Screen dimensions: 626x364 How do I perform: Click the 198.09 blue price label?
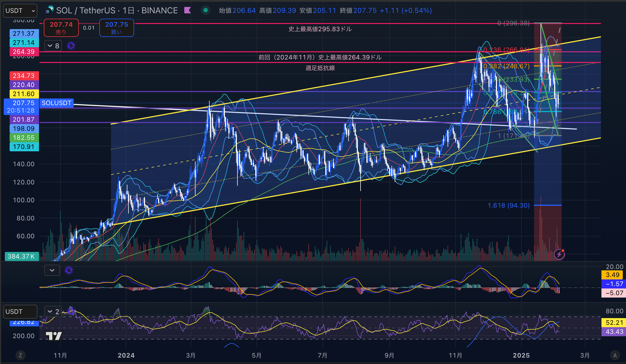pyautogui.click(x=24, y=129)
